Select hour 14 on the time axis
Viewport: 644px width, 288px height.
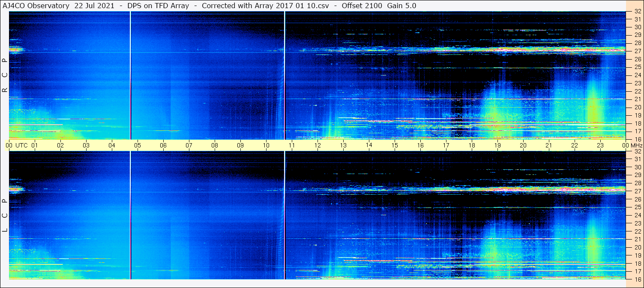click(369, 145)
